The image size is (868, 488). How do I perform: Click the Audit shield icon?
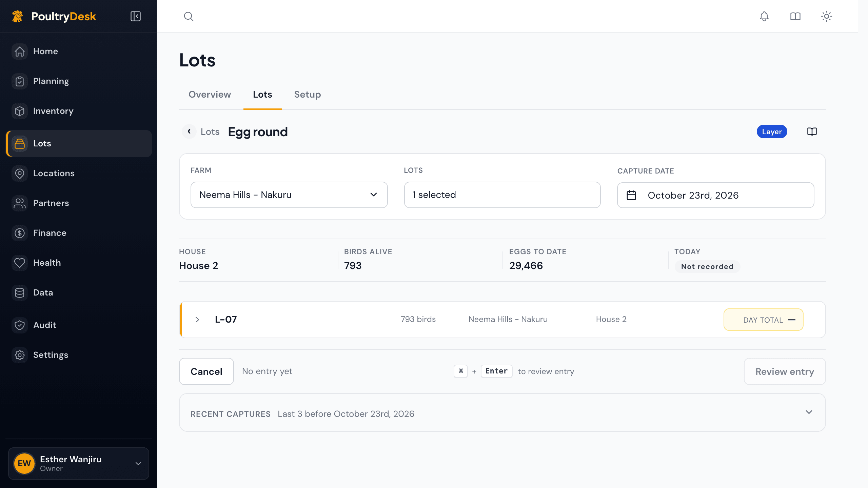(x=20, y=325)
